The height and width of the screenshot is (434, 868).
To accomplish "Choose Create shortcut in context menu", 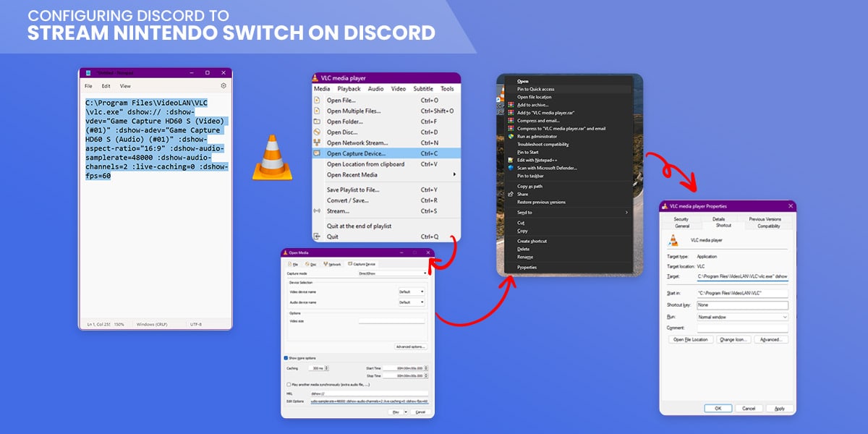I will click(x=532, y=241).
